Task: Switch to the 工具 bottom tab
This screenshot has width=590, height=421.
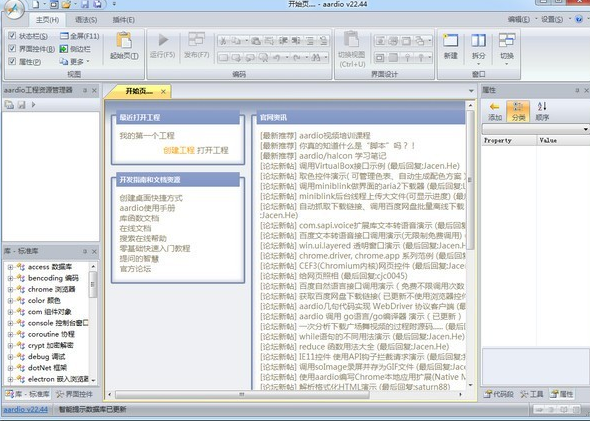Action: [x=532, y=394]
